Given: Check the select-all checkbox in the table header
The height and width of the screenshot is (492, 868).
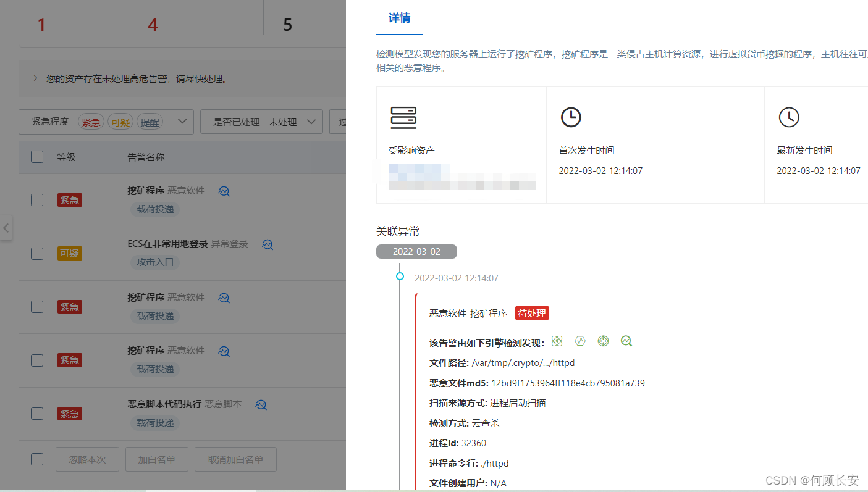Looking at the screenshot, I should point(36,157).
